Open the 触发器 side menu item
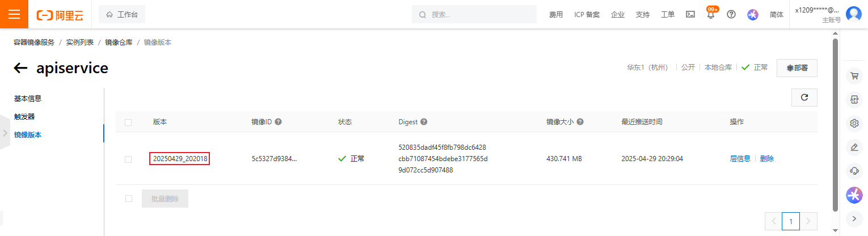Viewport: 868px width, 236px height. coord(24,117)
